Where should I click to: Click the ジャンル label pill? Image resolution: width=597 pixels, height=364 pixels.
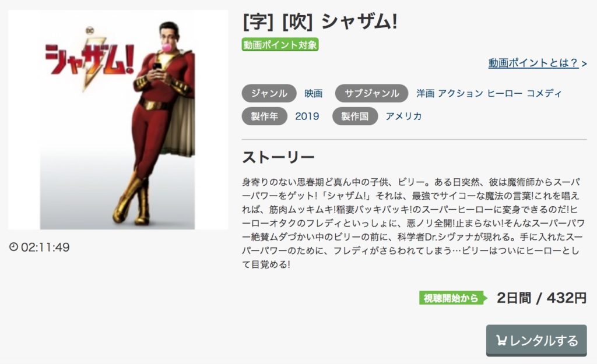coord(269,93)
